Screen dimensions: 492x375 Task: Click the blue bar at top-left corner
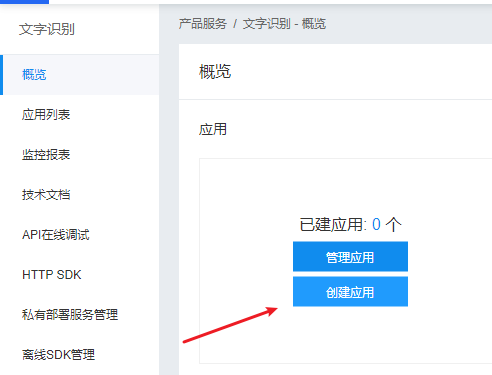24,2
